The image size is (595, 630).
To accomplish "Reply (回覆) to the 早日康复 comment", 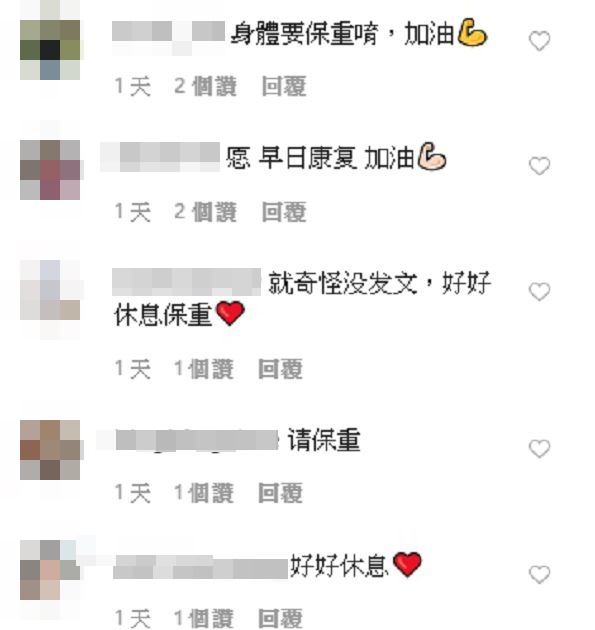I will [284, 212].
